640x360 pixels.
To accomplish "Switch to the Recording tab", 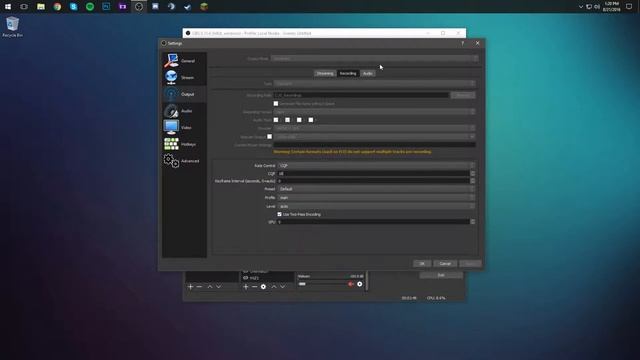I will tap(348, 73).
